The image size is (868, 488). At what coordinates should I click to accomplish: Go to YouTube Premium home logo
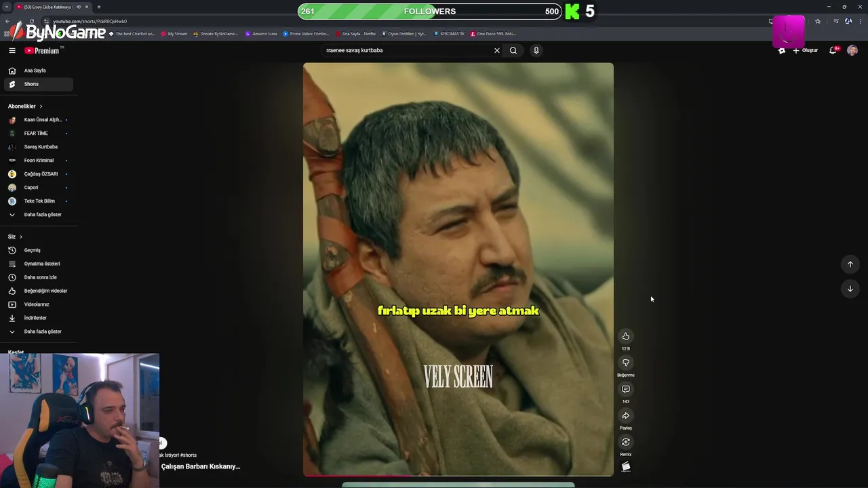43,50
